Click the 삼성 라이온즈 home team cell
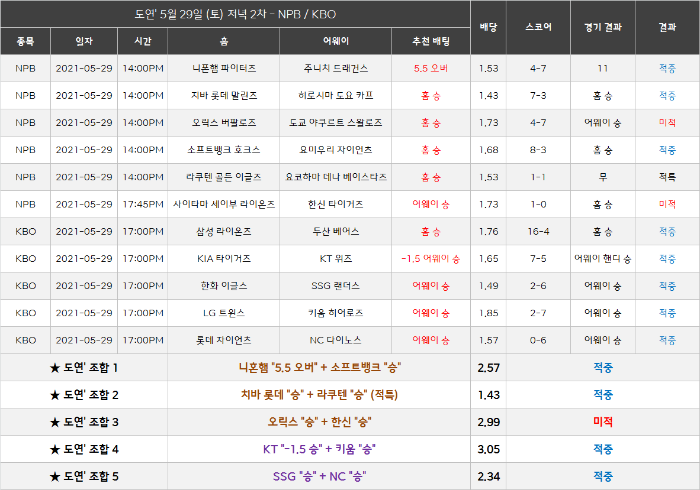 (x=224, y=232)
